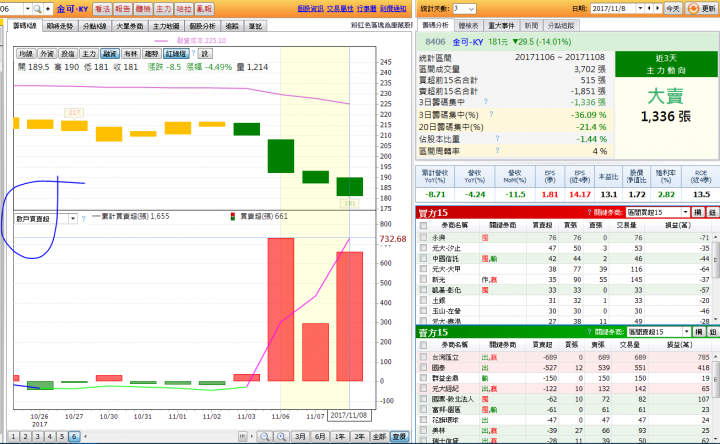The image size is (720, 444).
Task: Switch to 主力地圖 tab
Action: click(166, 26)
